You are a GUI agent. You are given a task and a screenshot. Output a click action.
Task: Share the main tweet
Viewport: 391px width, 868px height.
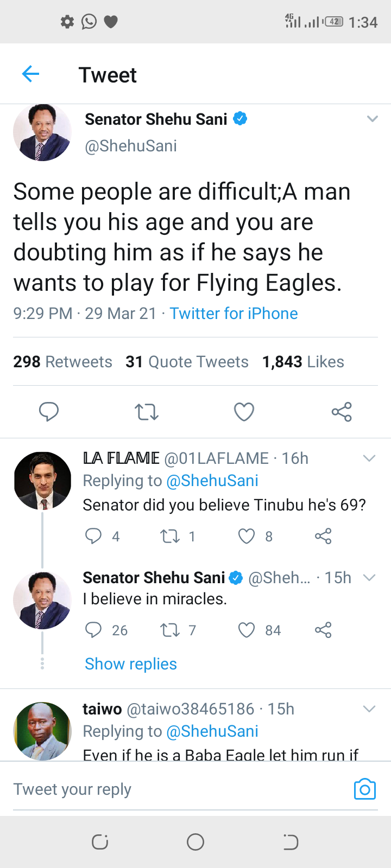click(342, 412)
